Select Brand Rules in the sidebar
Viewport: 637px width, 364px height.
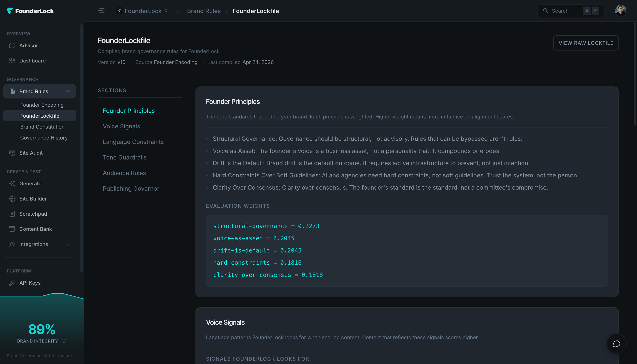pos(40,92)
